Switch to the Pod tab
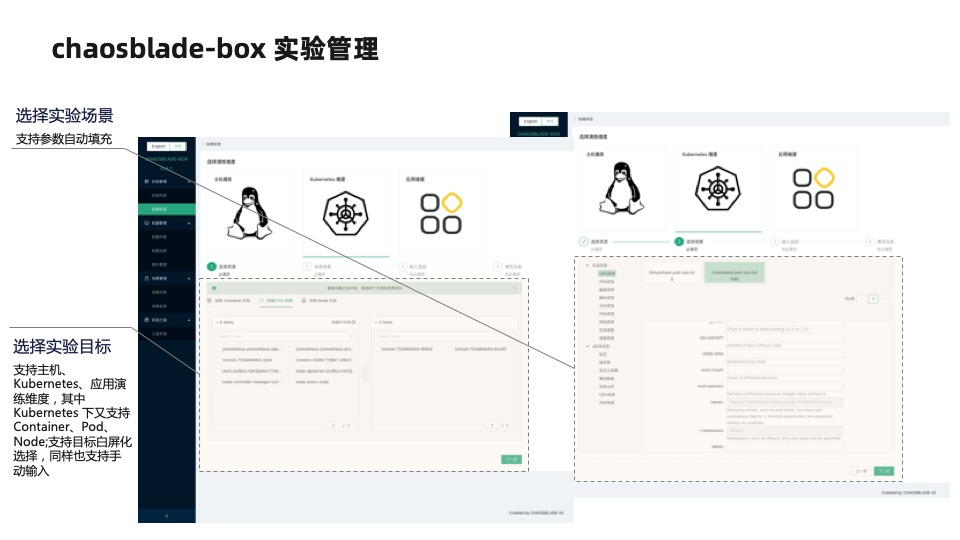 276,301
